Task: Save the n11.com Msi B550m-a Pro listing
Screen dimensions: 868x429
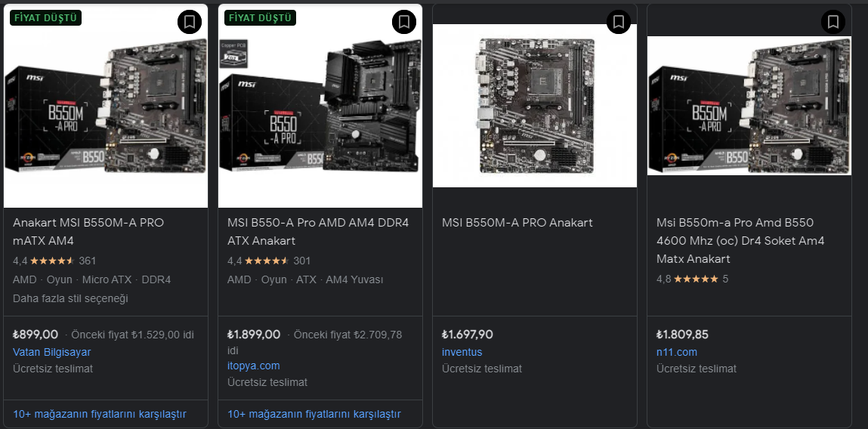Action: pyautogui.click(x=833, y=22)
